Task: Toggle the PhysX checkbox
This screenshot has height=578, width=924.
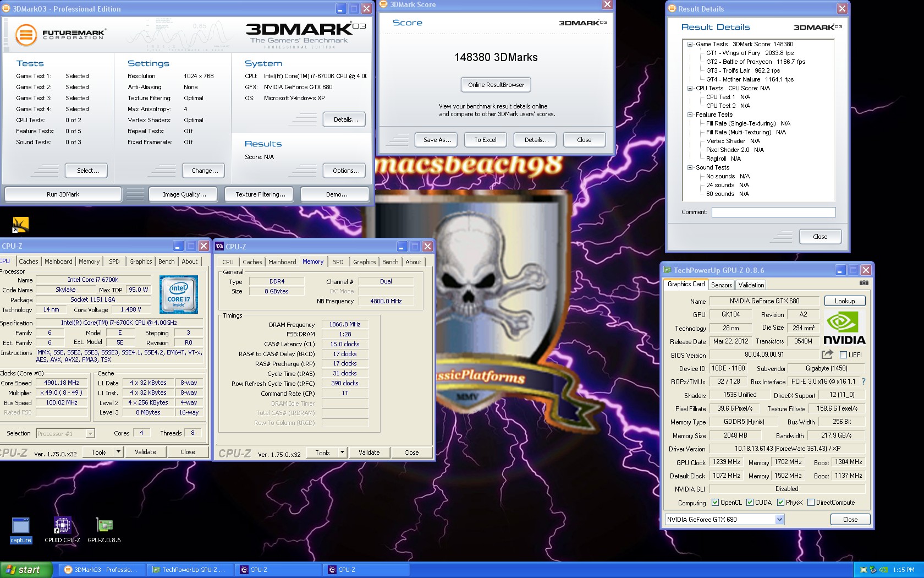Action: coord(780,502)
